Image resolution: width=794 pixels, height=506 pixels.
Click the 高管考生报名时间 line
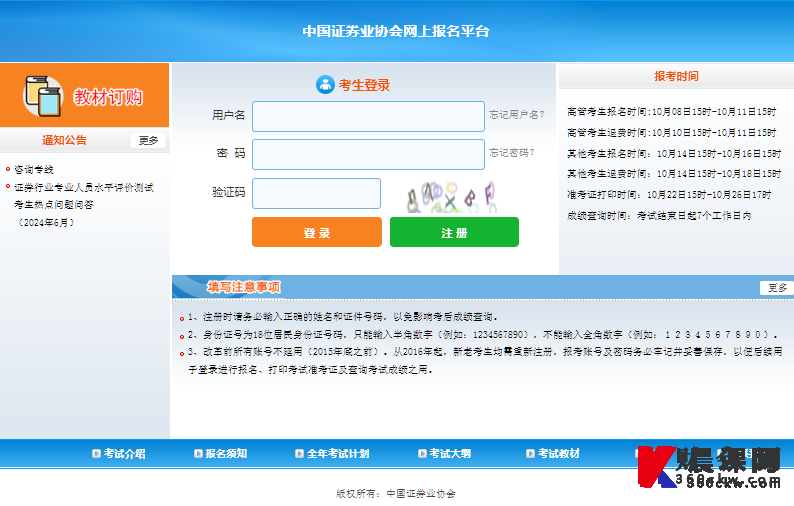pyautogui.click(x=671, y=112)
